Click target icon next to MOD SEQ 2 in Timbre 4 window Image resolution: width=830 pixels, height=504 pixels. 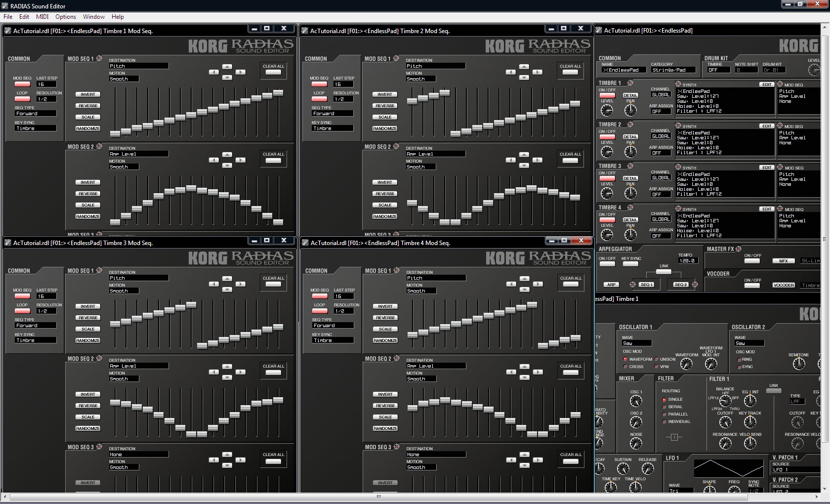coord(396,358)
